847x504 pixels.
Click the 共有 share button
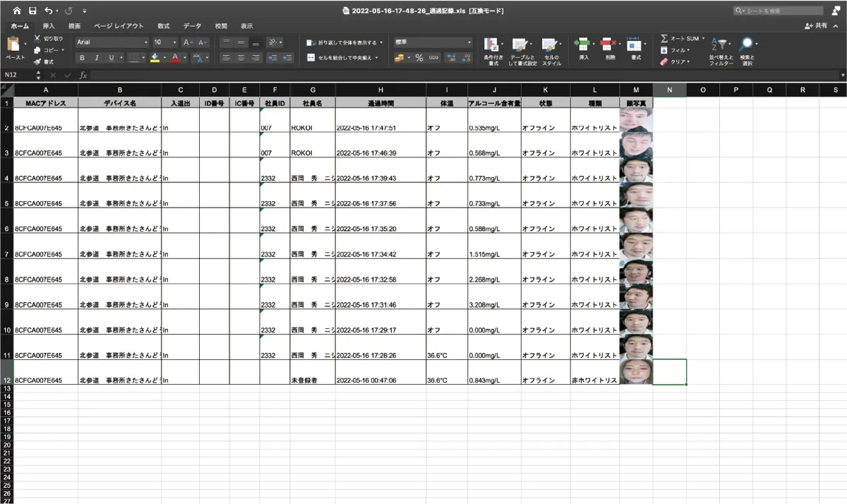coord(817,25)
